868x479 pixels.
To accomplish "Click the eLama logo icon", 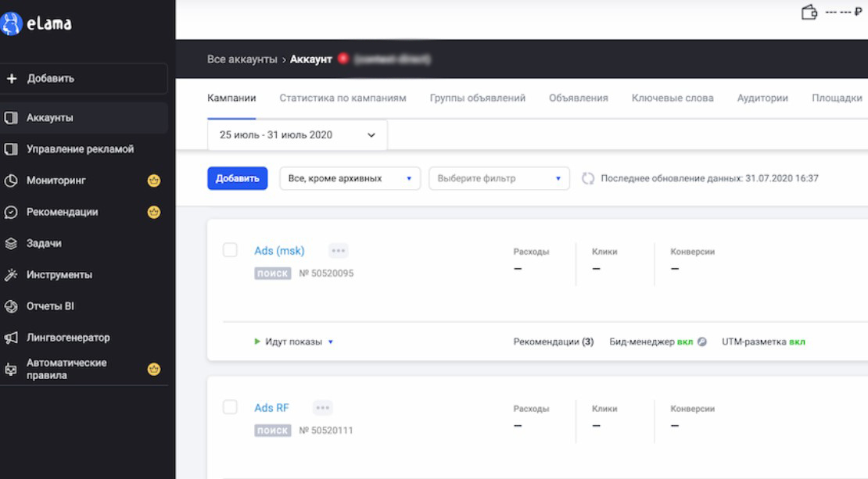I will tap(11, 23).
